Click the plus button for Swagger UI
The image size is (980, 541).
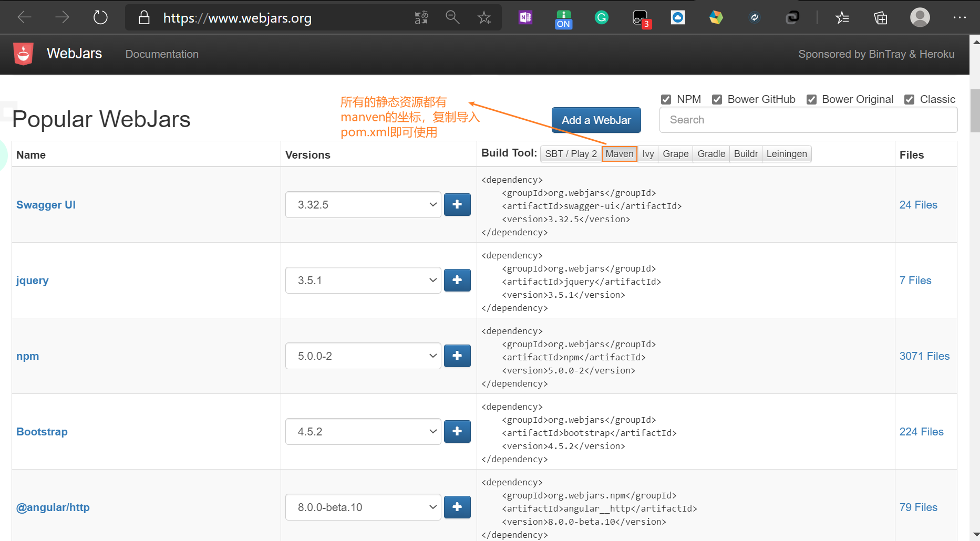(x=457, y=204)
